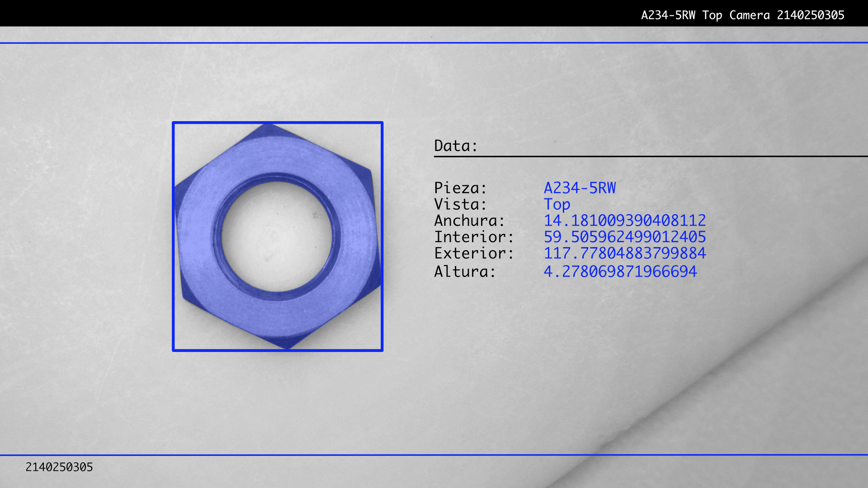
Task: Click the Altura: field label
Action: (x=465, y=272)
